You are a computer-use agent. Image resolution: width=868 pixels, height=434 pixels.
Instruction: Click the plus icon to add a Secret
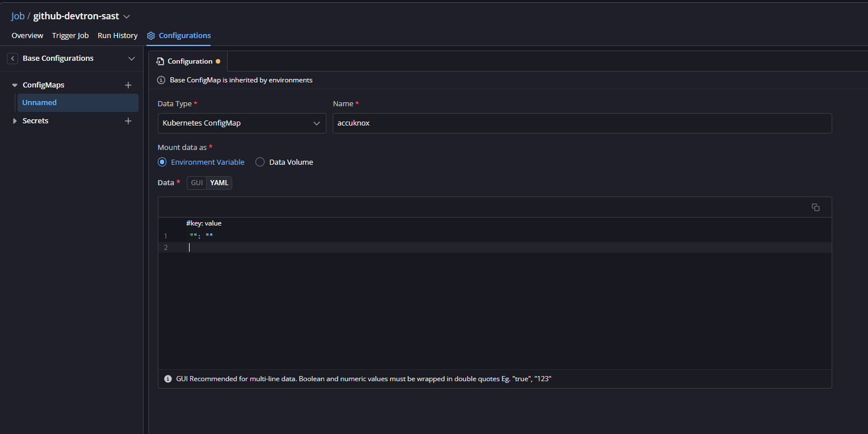[128, 121]
